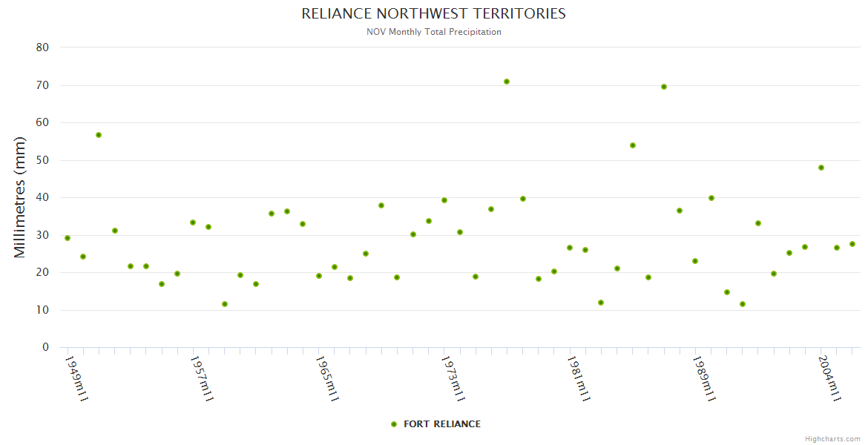Click the RELIANCE NORTHWEST TERRITORIES chart title
Screen dimensions: 868x445
click(x=433, y=14)
